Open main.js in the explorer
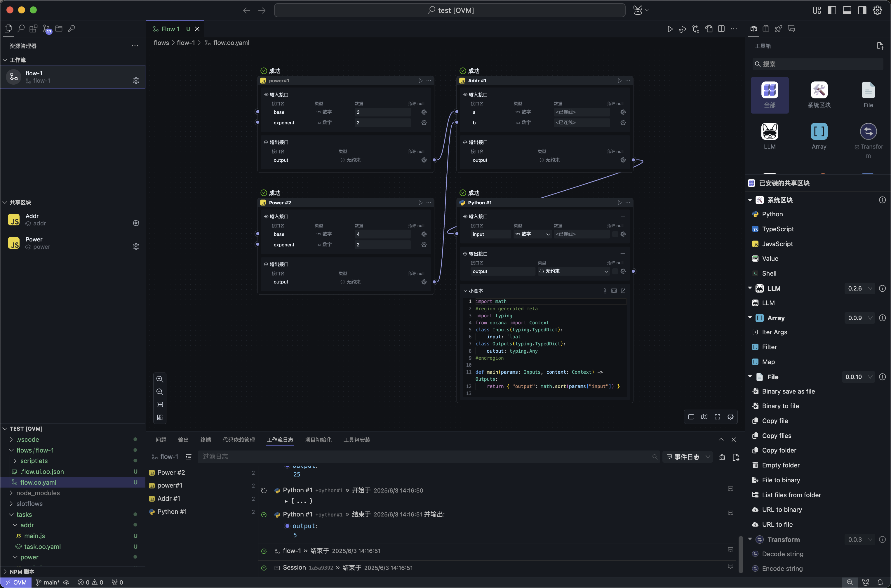 click(x=34, y=535)
